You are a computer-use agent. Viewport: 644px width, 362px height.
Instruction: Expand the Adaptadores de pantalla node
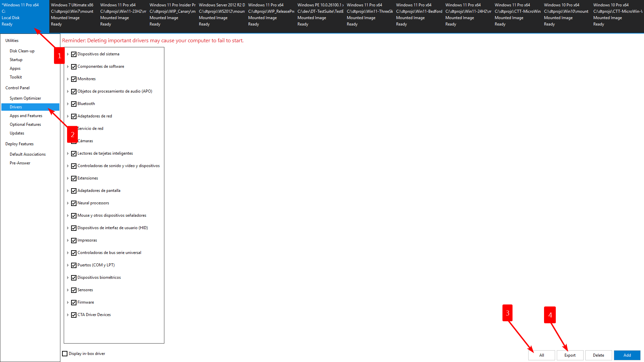coord(68,191)
